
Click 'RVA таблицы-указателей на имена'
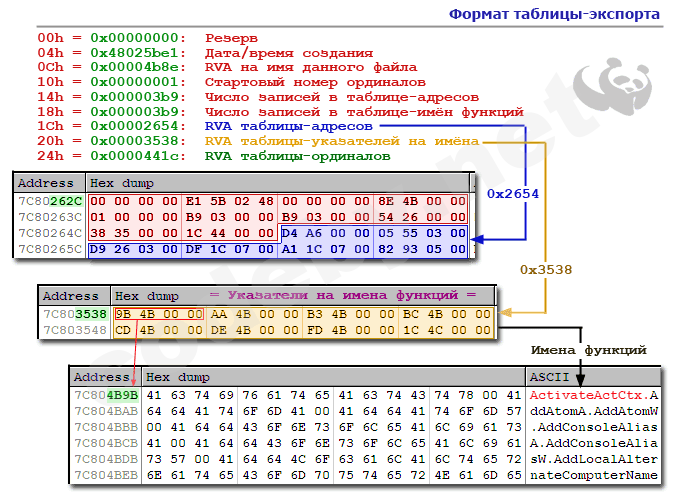[x=342, y=141]
